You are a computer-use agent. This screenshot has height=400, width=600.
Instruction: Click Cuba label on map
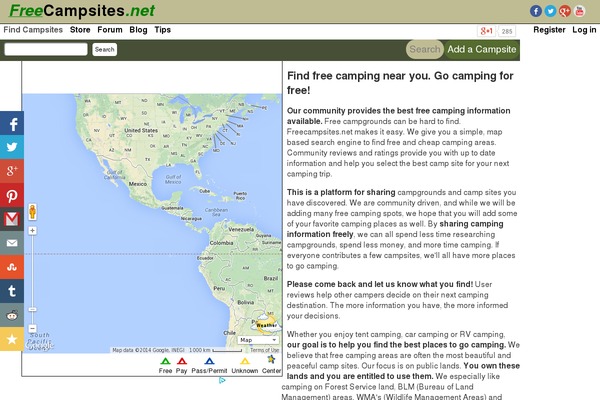tap(205, 191)
